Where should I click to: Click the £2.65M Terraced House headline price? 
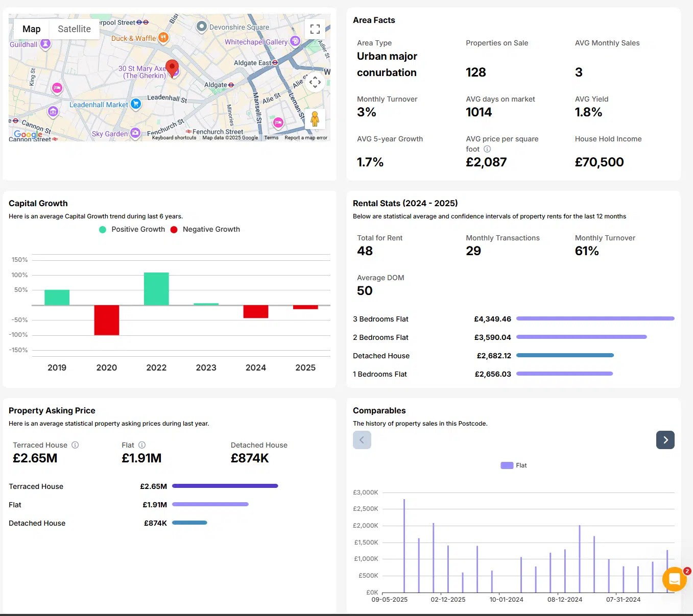[x=35, y=458]
